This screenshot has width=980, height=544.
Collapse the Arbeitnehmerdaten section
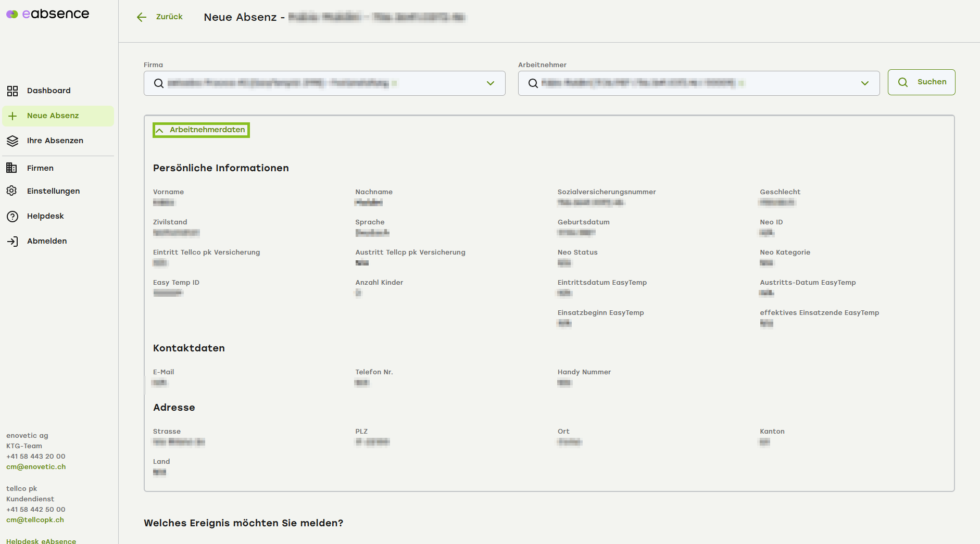pos(201,130)
